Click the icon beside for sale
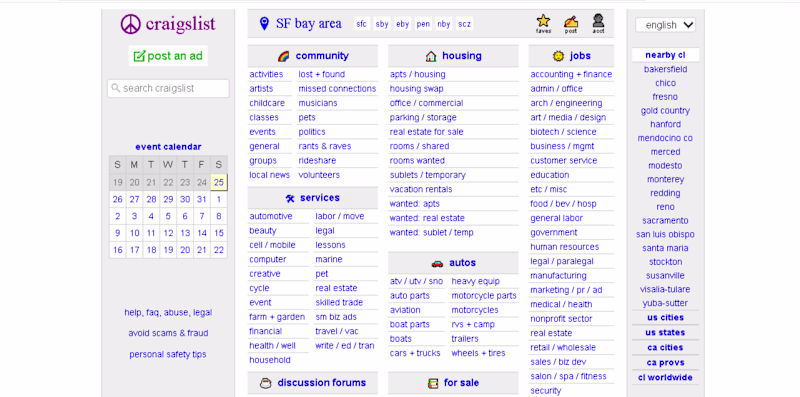This screenshot has height=397, width=800. pos(433,383)
